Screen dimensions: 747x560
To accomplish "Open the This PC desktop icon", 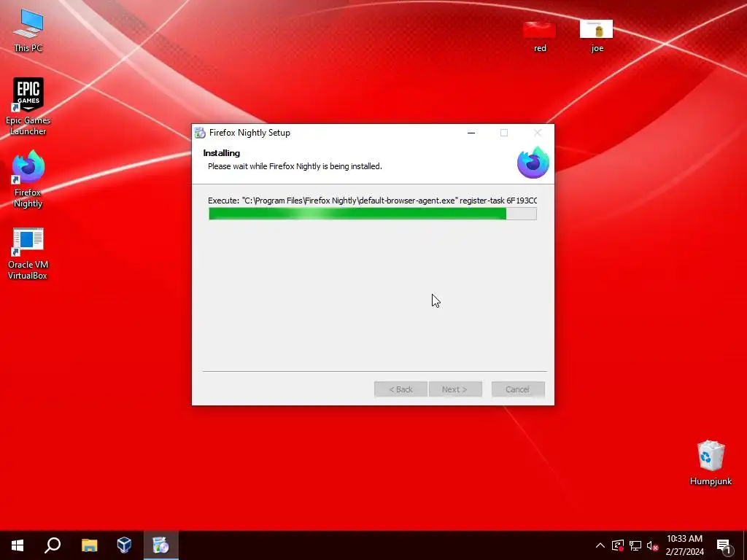I will pos(28,31).
